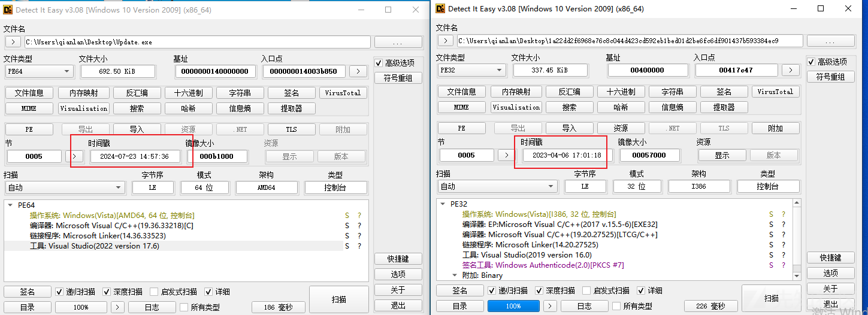The height and width of the screenshot is (315, 868).
Task: Toggle 高级选项 checkbox in right window
Action: (x=811, y=62)
